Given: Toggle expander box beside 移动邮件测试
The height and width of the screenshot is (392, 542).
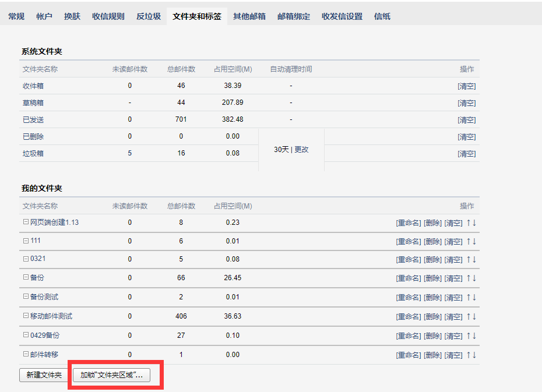Looking at the screenshot, I should (x=26, y=316).
